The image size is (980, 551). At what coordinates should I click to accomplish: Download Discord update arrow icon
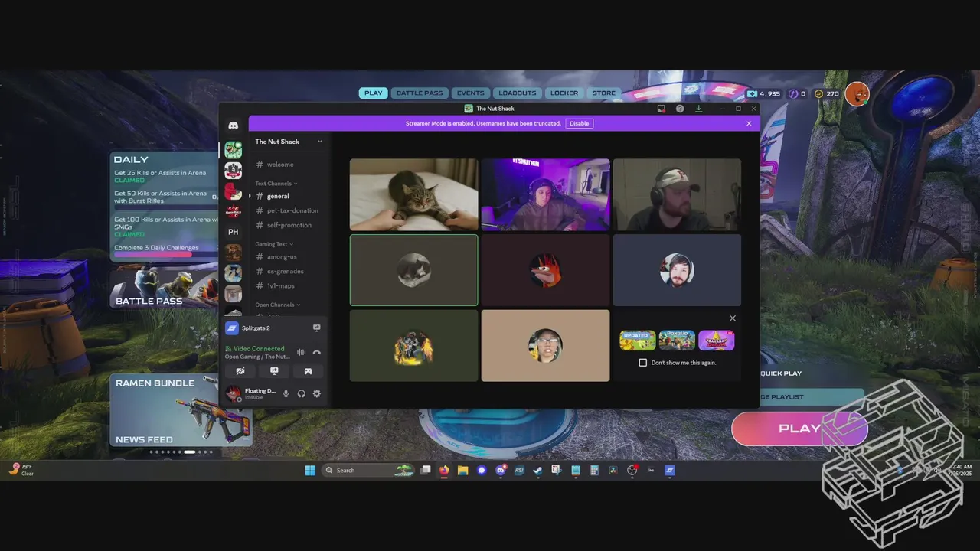(698, 109)
